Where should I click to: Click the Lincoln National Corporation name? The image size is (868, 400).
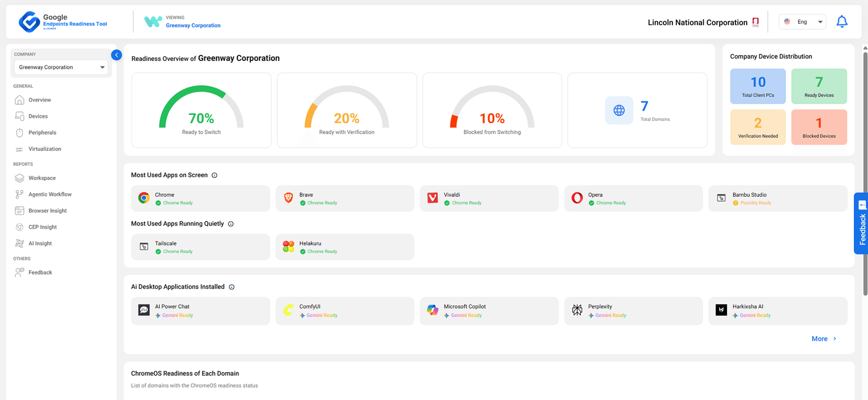[x=698, y=23]
